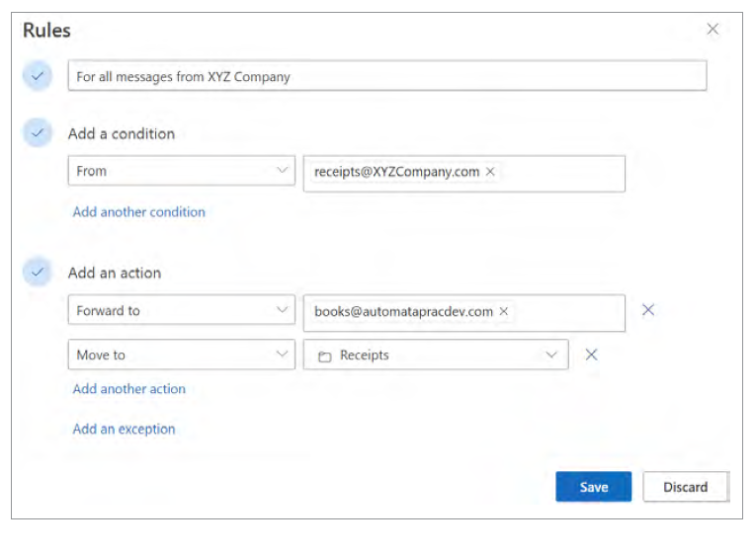Click checkmark circle beside Add an action
This screenshot has width=756, height=554.
38,273
